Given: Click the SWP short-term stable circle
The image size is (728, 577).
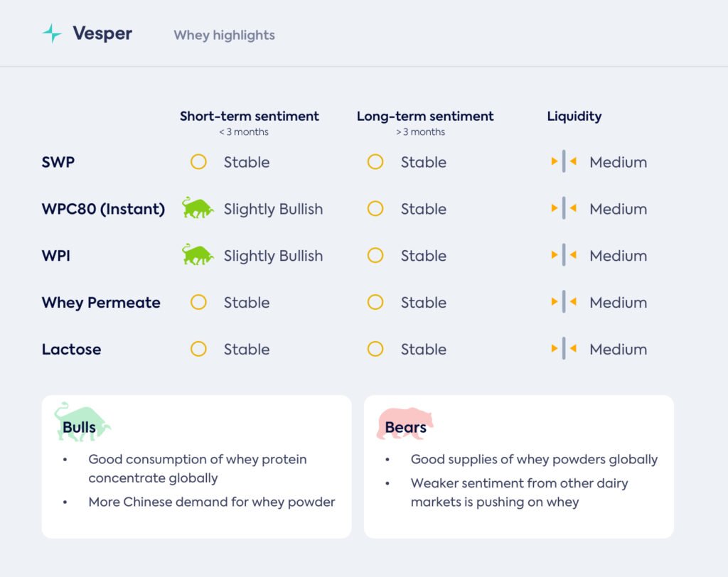Looking at the screenshot, I should pos(198,162).
